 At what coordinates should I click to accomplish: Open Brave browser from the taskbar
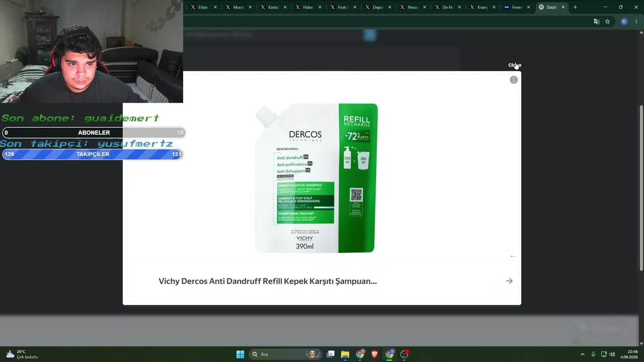(x=374, y=354)
